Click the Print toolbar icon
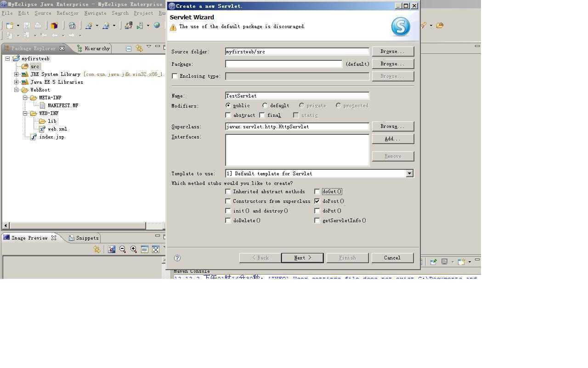 pos(38,25)
